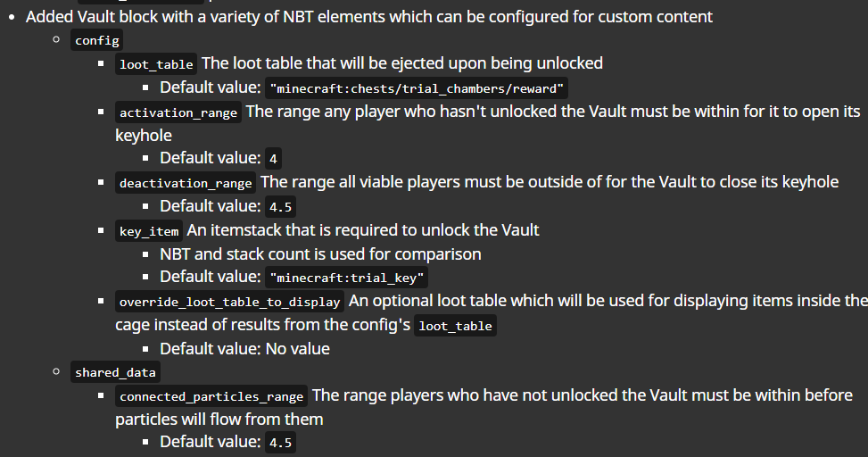Click the deactivation_range code label
Image resolution: width=868 pixels, height=457 pixels.
click(x=186, y=183)
